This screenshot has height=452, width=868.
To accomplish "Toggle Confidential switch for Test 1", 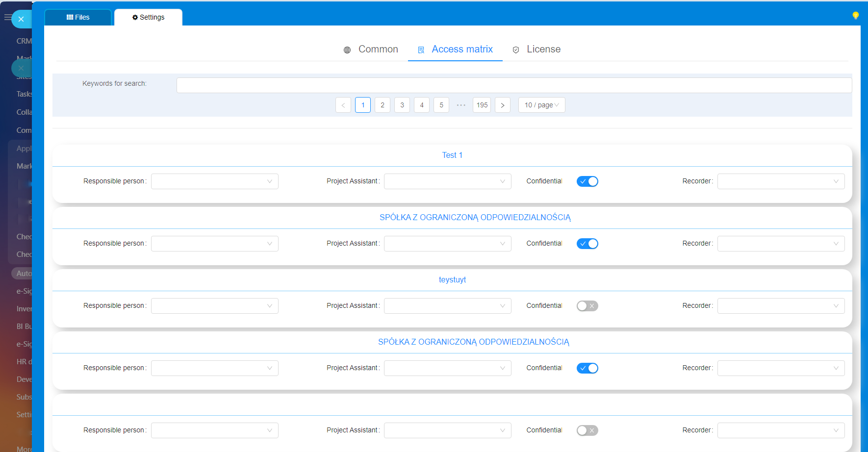I will coord(587,181).
